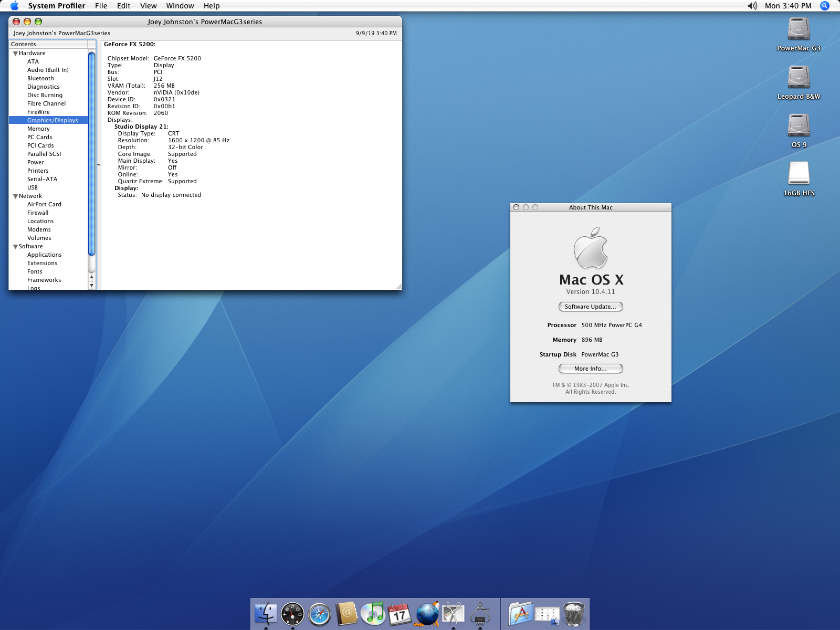Click Version 10.4.11 text in About This Mac
Viewport: 840px width, 630px height.
(591, 292)
